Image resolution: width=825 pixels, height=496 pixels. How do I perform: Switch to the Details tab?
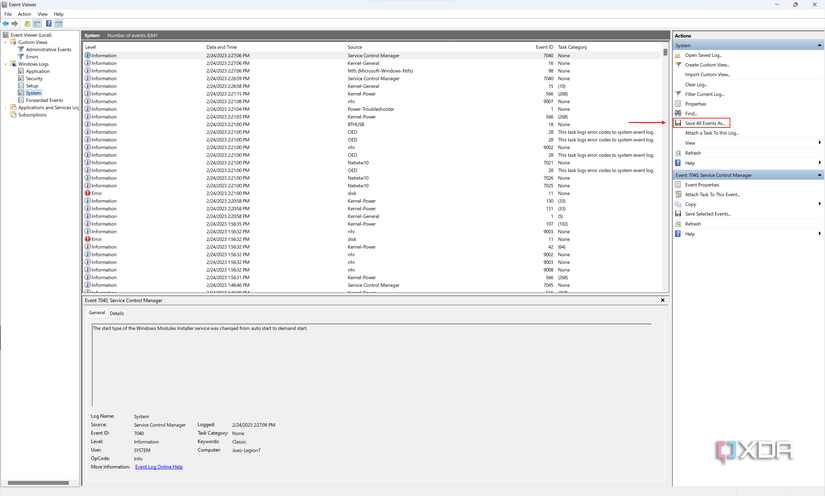pyautogui.click(x=117, y=313)
